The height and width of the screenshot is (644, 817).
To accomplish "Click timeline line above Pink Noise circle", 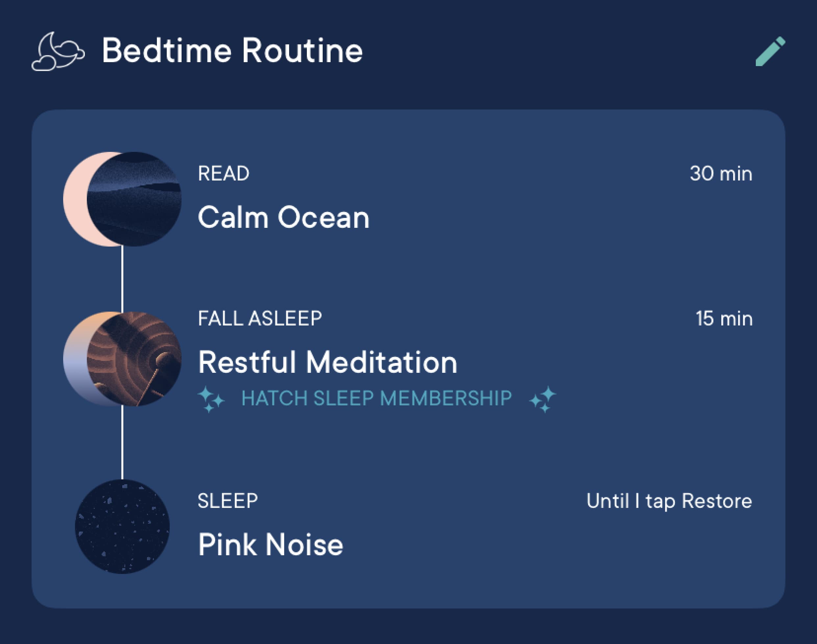I will (122, 443).
